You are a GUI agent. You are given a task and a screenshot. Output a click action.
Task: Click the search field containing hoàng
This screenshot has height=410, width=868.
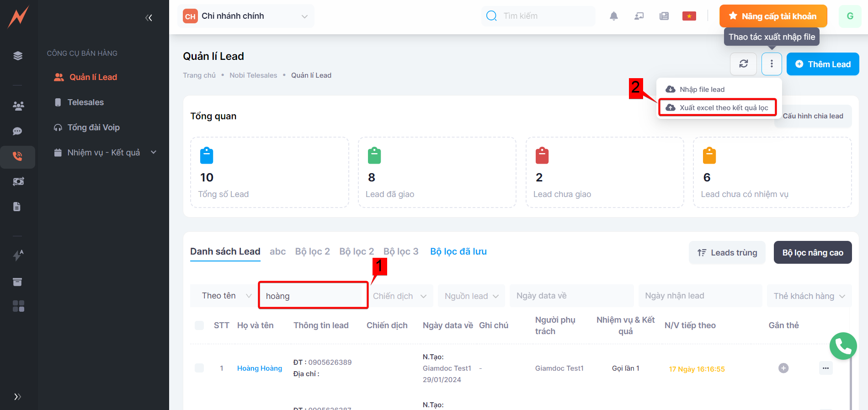[x=313, y=296]
